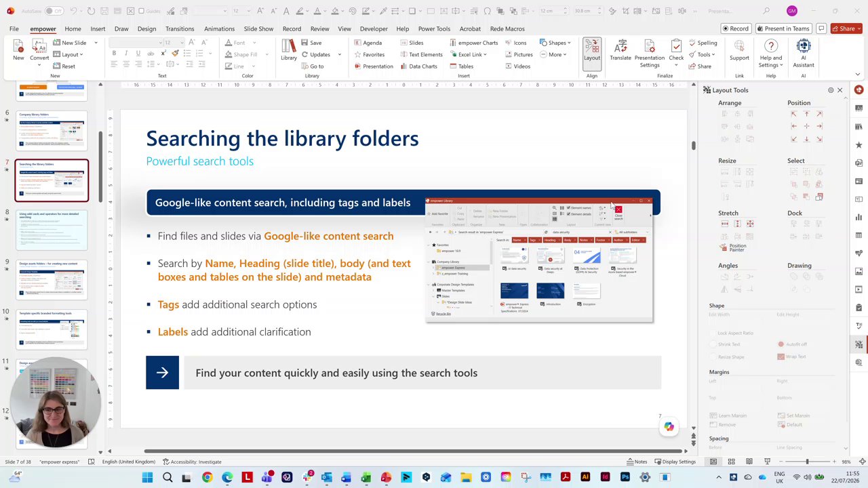The width and height of the screenshot is (868, 488).
Task: Enable Lock Aspect Ratio option
Action: coord(713,333)
